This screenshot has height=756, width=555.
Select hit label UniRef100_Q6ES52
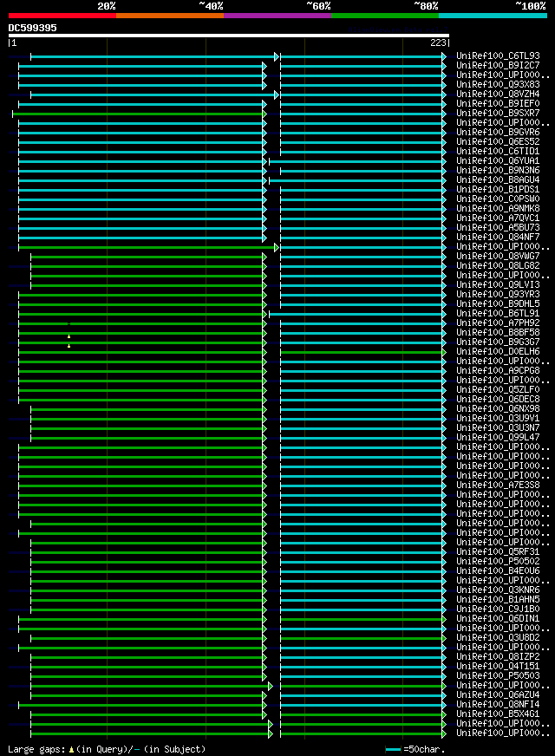pos(498,142)
